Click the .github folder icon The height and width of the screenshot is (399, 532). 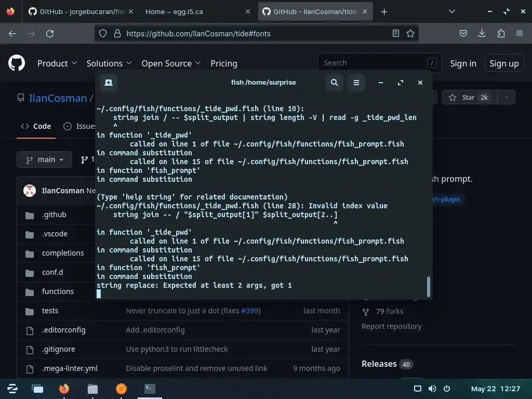pyautogui.click(x=30, y=215)
